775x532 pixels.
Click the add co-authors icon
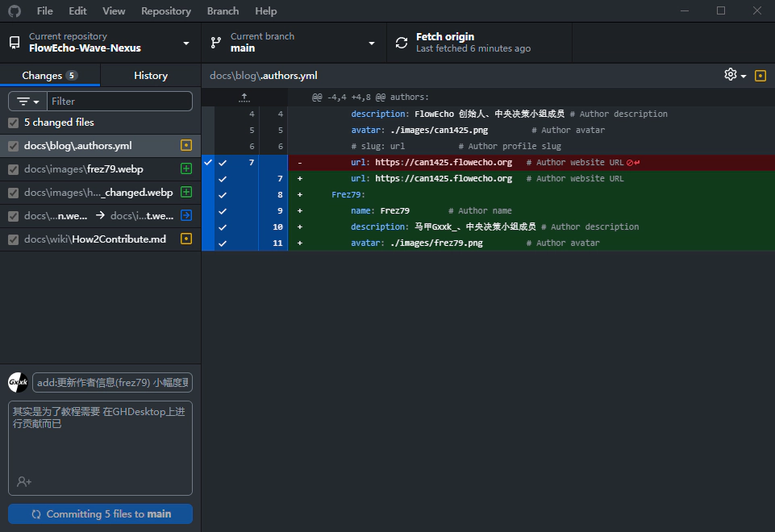pos(24,481)
